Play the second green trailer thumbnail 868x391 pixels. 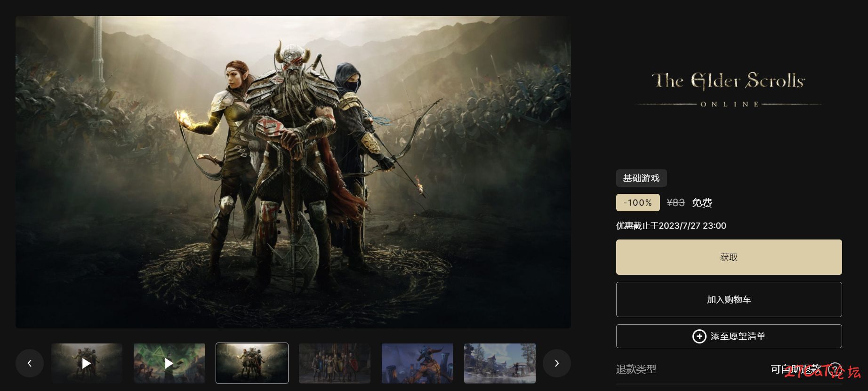pyautogui.click(x=169, y=363)
